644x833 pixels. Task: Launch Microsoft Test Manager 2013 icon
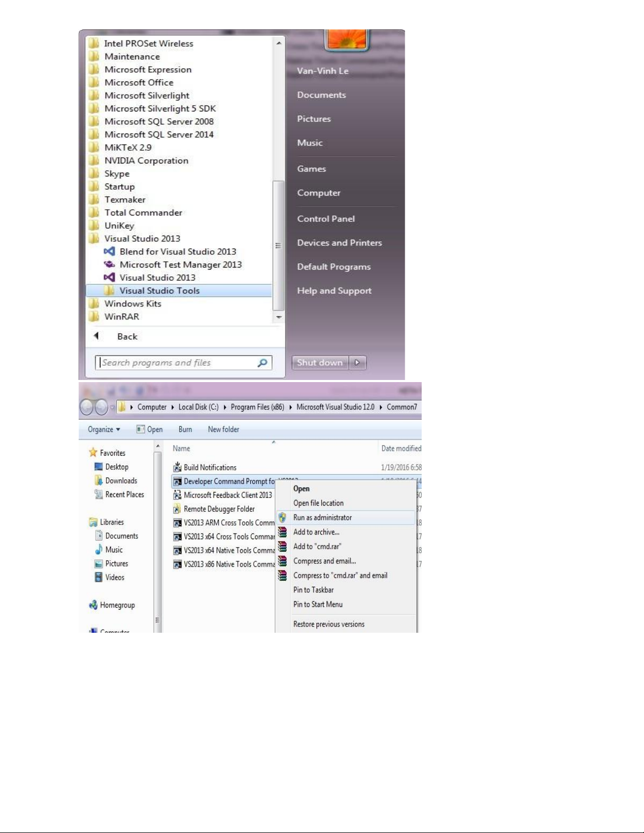109,264
